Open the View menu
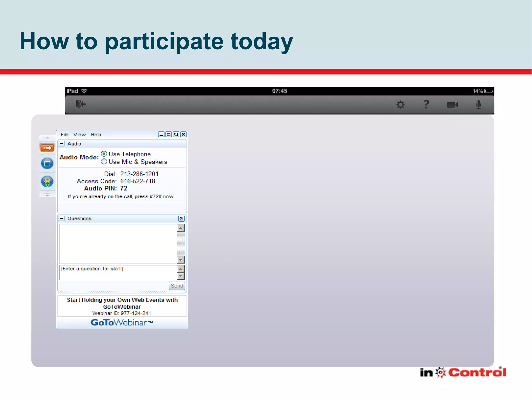532x399 pixels. pyautogui.click(x=79, y=135)
